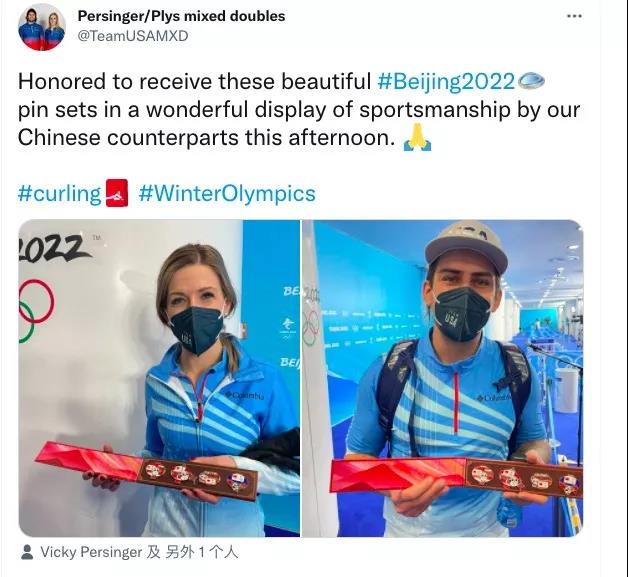Click the Persinger/Plys mixed doubles display name

coord(181,16)
